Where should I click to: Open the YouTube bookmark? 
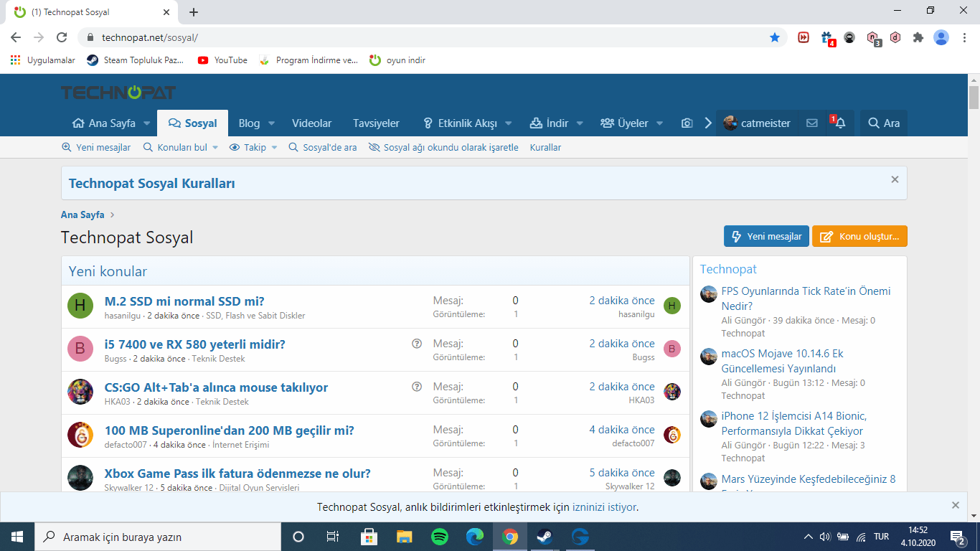coord(222,60)
